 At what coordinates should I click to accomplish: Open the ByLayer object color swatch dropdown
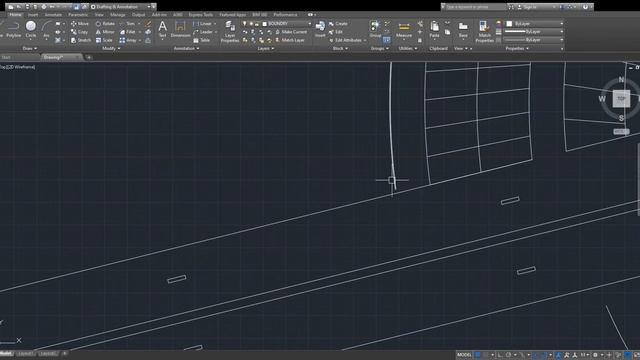pyautogui.click(x=533, y=24)
